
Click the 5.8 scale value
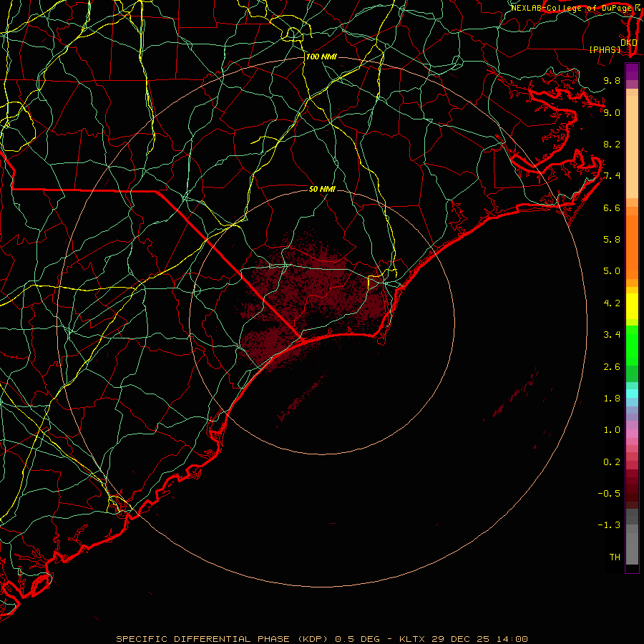point(612,240)
